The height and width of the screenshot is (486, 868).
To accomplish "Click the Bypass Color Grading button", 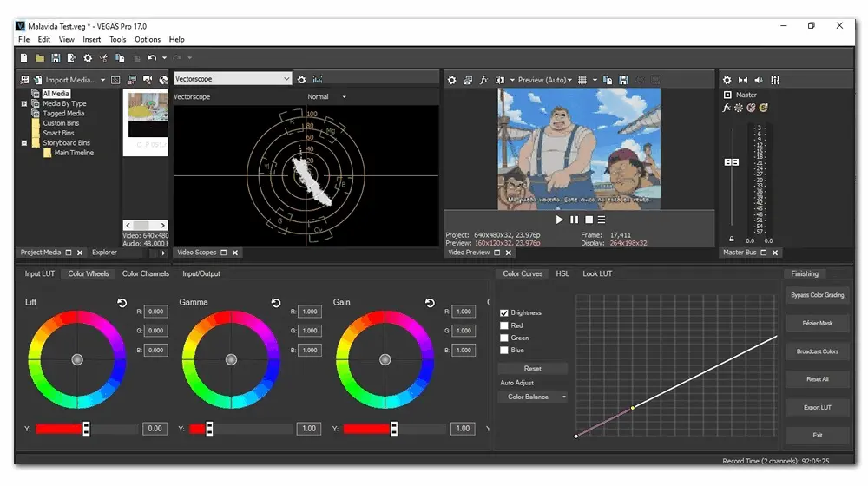I will (817, 295).
